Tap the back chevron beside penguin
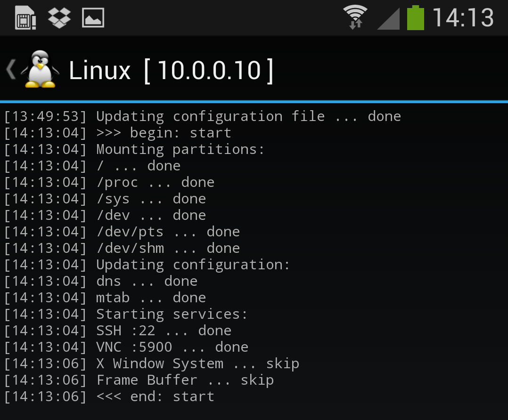This screenshot has width=508, height=420. coord(11,69)
